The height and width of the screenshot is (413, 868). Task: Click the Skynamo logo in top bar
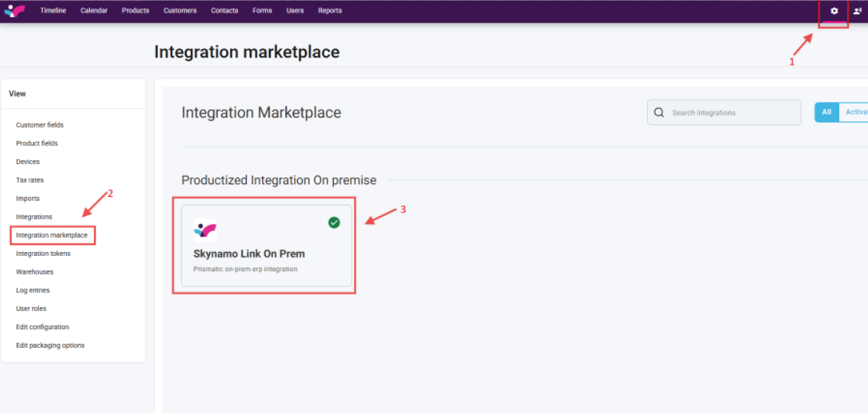15,11
